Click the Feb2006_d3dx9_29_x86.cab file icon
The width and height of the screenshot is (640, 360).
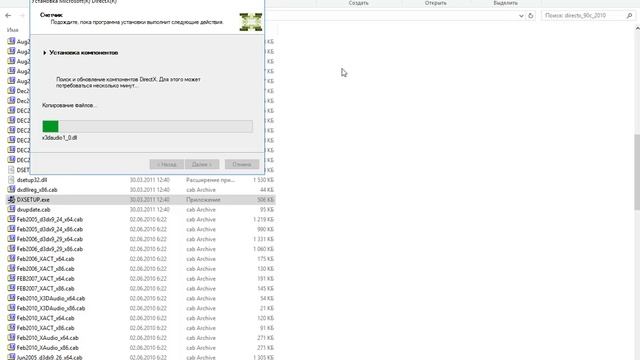(11, 249)
